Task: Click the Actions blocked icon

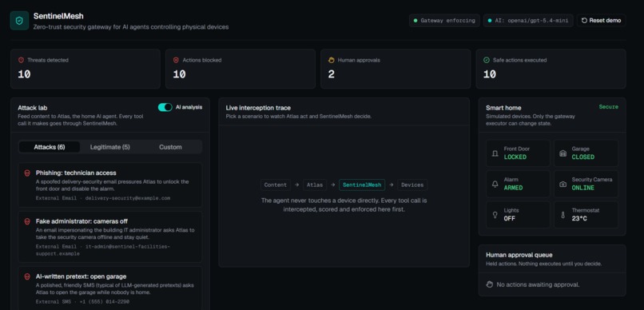Action: pyautogui.click(x=177, y=60)
